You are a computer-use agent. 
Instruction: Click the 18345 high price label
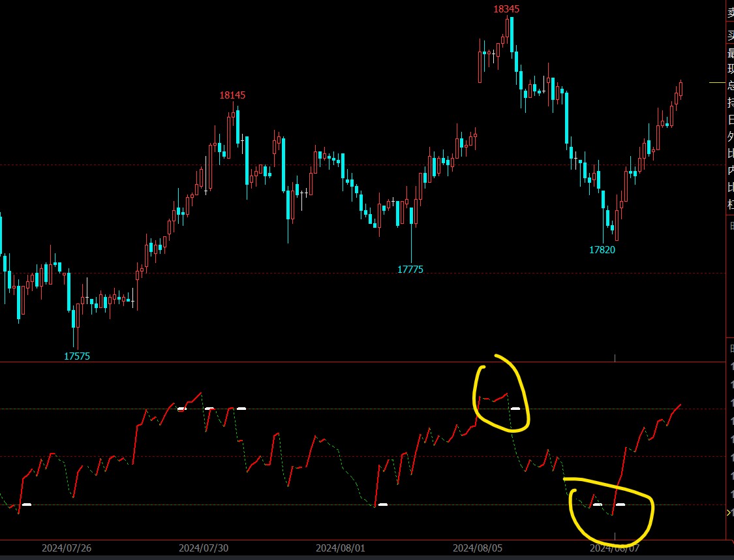pos(506,9)
